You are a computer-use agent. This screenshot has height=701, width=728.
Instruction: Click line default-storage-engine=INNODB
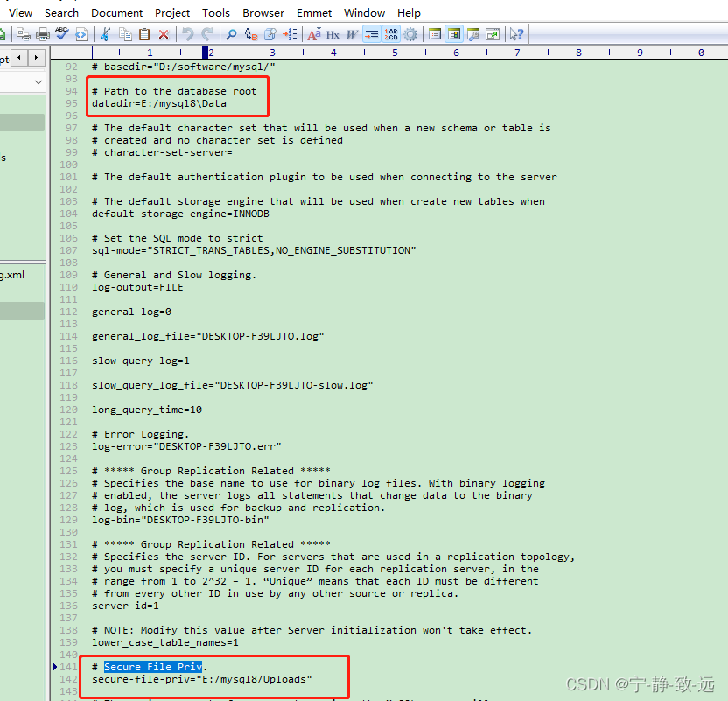coord(180,214)
